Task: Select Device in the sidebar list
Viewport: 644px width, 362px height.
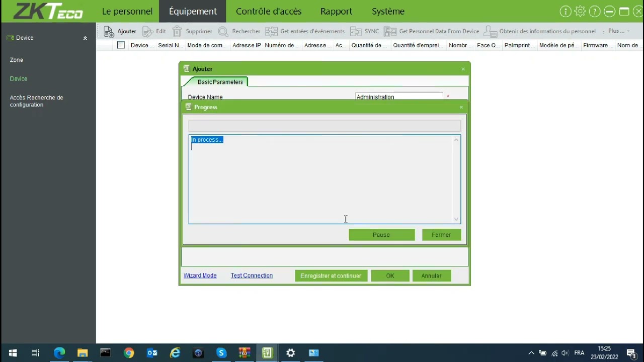Action: (x=19, y=79)
